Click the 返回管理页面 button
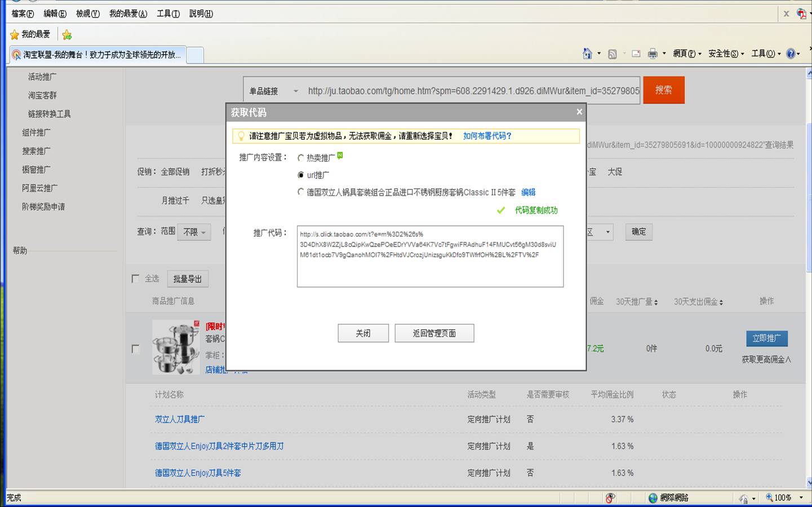This screenshot has height=507, width=812. (x=434, y=333)
